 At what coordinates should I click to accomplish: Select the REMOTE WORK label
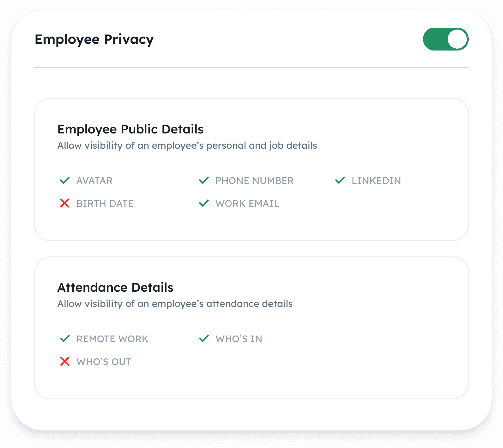[112, 339]
